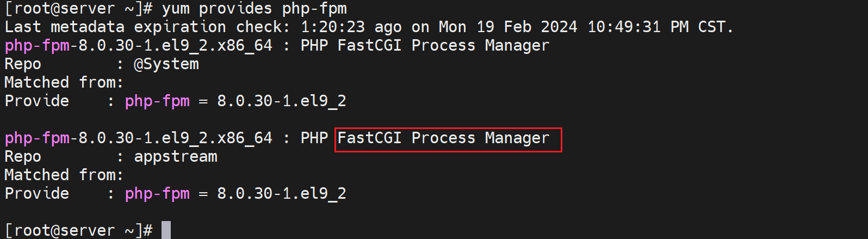Click the 'Repo' label beside 'appstream'
Screen dimensions: 868x239
point(23,157)
